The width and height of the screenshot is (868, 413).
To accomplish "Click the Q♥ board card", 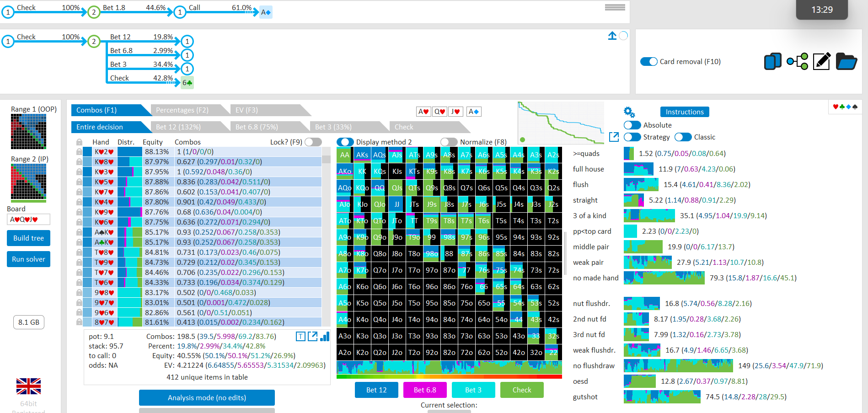I will click(439, 112).
